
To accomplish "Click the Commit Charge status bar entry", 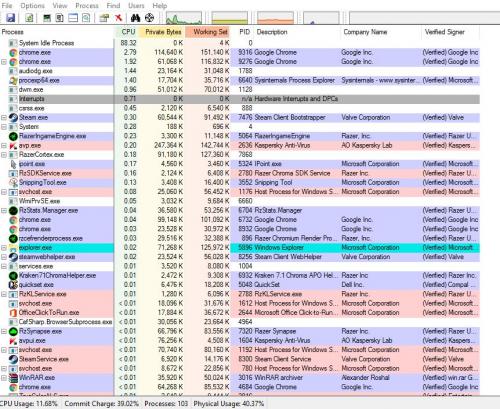I will [101, 404].
